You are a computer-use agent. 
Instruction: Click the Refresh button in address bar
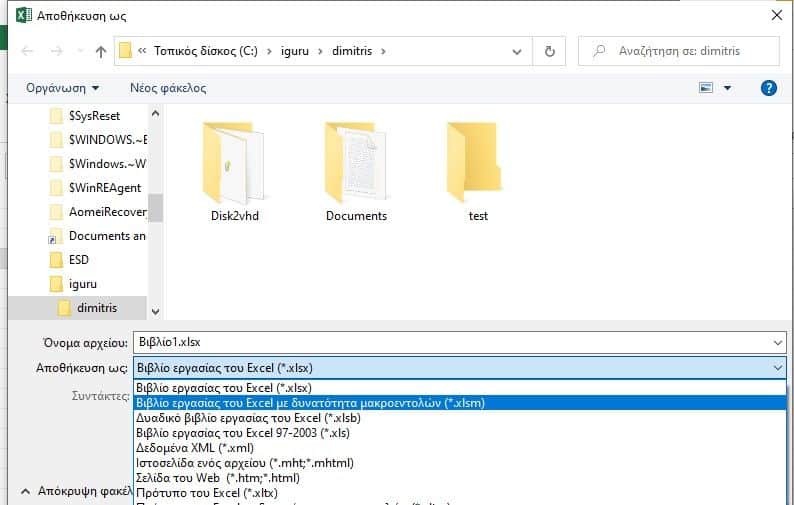(549, 51)
